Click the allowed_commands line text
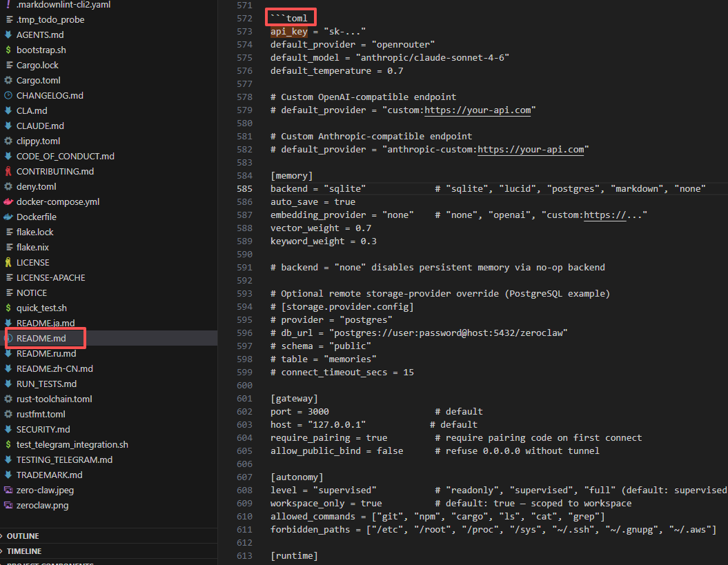 pos(437,516)
